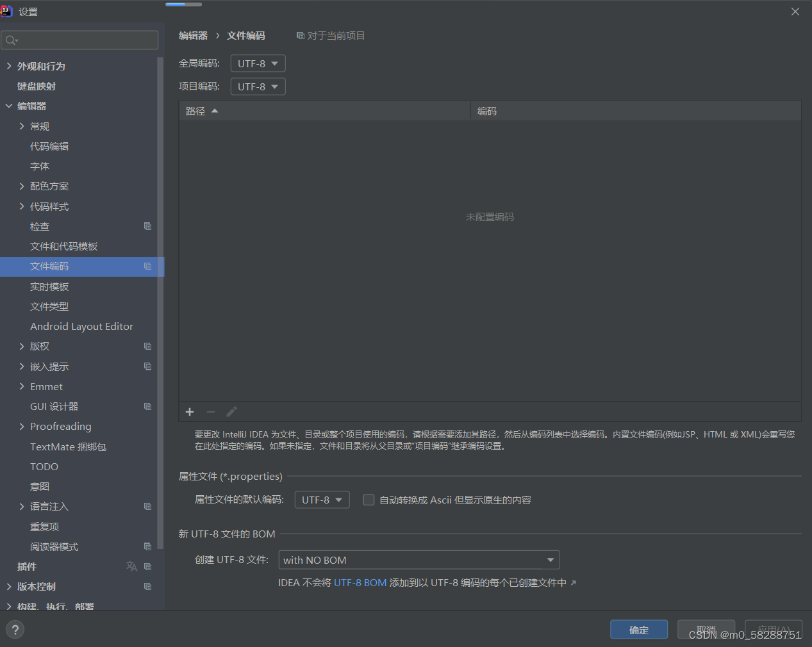This screenshot has width=812, height=647.
Task: Select the edit pencil icon under the path table
Action: point(231,412)
